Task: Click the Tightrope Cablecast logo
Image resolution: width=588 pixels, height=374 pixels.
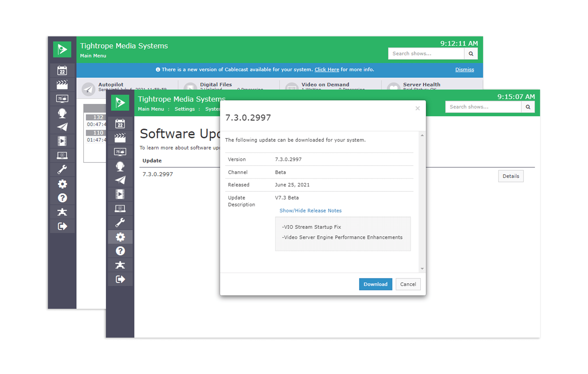Action: 120,102
